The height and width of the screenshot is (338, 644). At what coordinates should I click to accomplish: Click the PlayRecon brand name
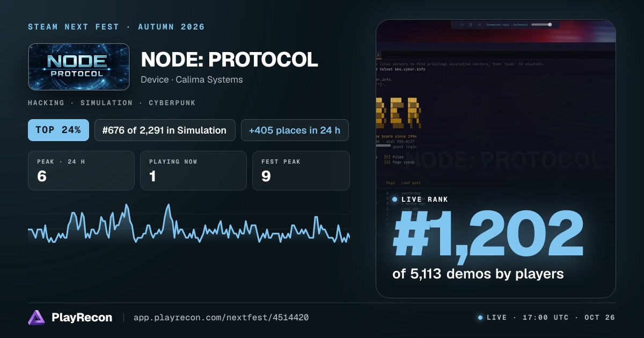coord(82,318)
